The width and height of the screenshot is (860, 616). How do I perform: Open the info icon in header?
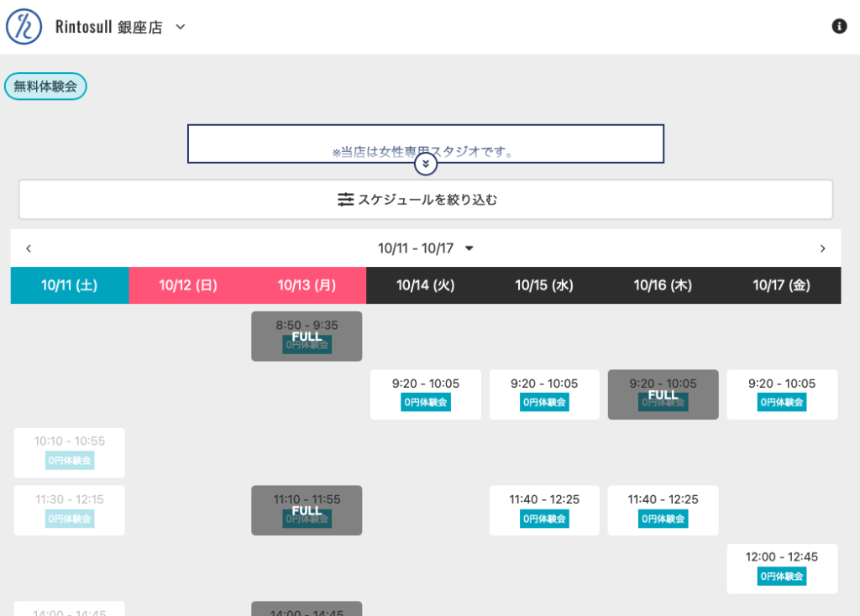838,26
